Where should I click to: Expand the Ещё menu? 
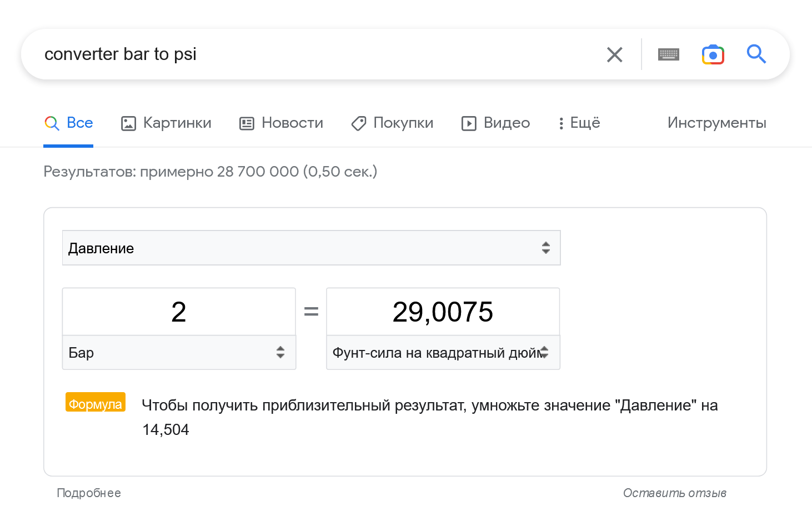click(579, 123)
